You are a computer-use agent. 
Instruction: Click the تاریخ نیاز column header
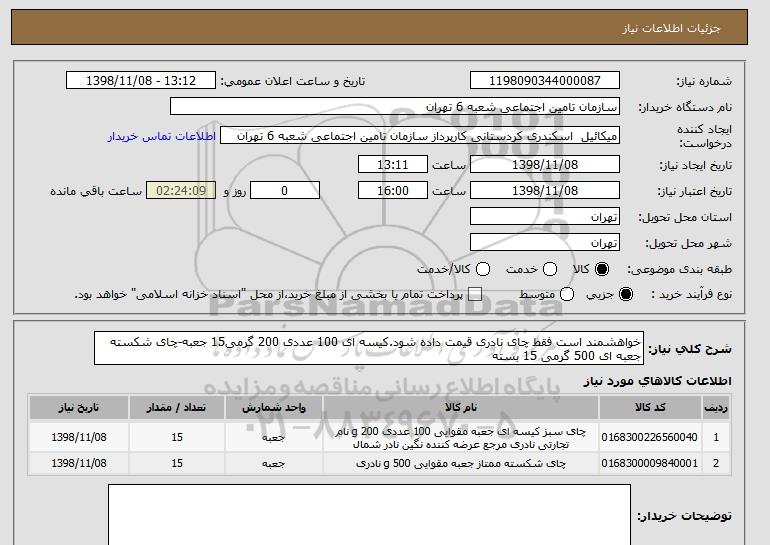(x=79, y=408)
